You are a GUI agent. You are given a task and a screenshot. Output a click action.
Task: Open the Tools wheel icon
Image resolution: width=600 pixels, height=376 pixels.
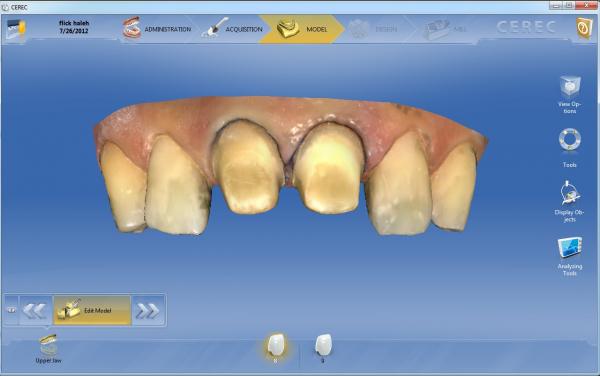570,147
